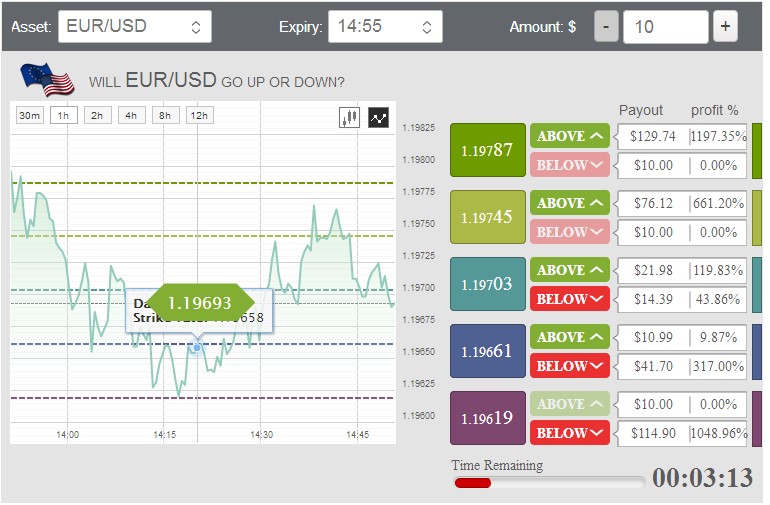Click the profit % column header
770x505 pixels.
(x=715, y=110)
